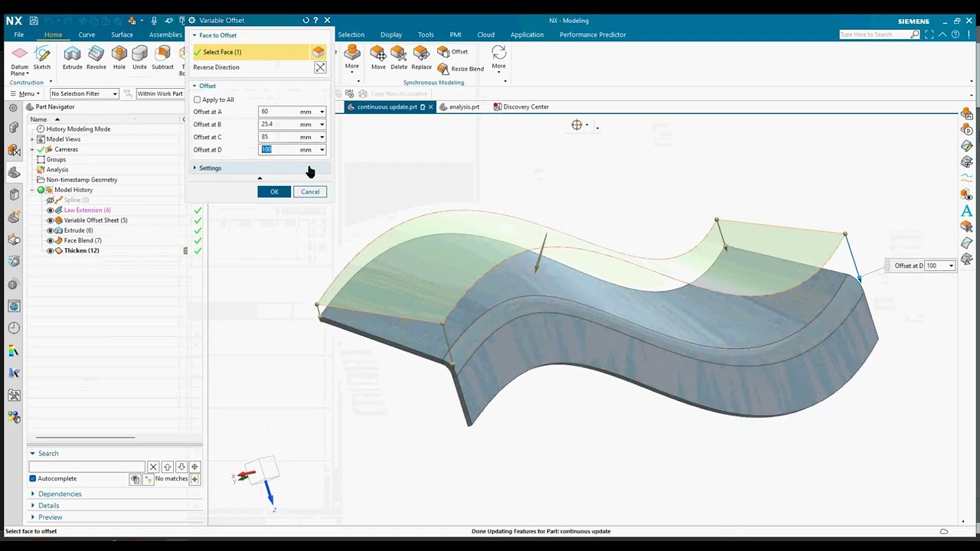This screenshot has height=551, width=980.
Task: Open the resource bar settings gear
Action: click(x=13, y=107)
